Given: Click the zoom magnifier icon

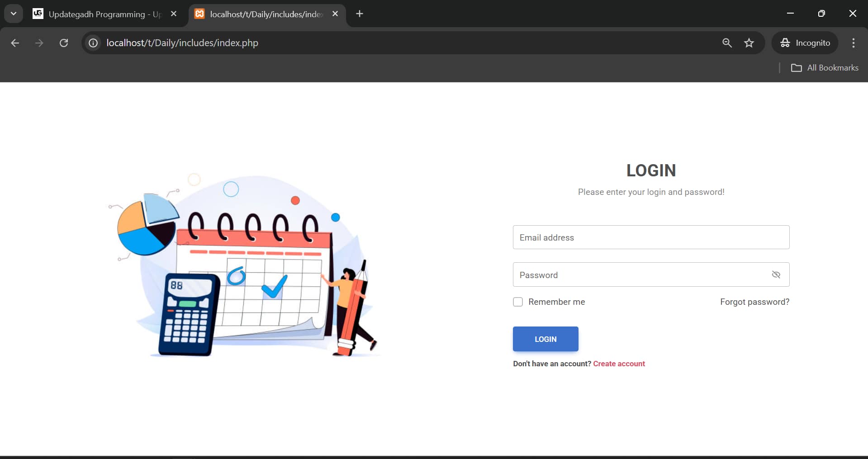Looking at the screenshot, I should coord(727,43).
